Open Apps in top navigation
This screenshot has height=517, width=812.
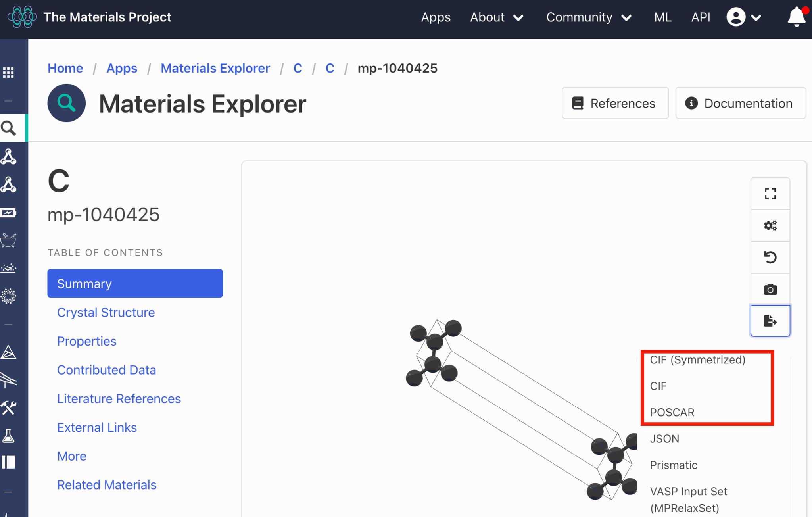pos(436,17)
